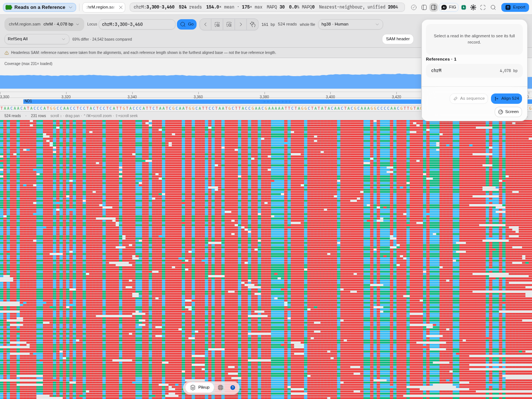The height and width of the screenshot is (399, 532).
Task: Pan right with the forward chevron
Action: coord(241,24)
